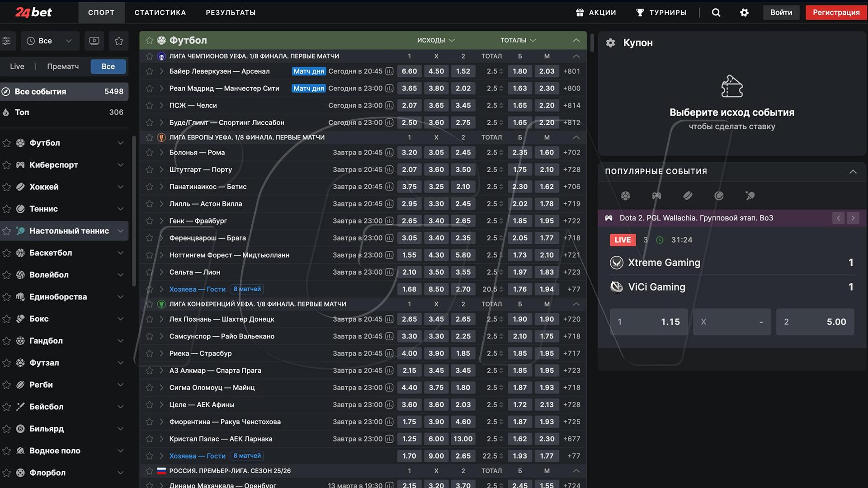Viewport: 868px width, 488px height.
Task: Open the Все time filter dropdown
Action: pyautogui.click(x=50, y=41)
